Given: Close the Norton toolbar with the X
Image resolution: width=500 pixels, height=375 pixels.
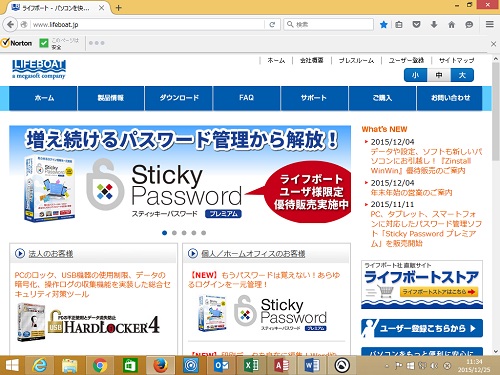Looking at the screenshot, I should (x=494, y=44).
